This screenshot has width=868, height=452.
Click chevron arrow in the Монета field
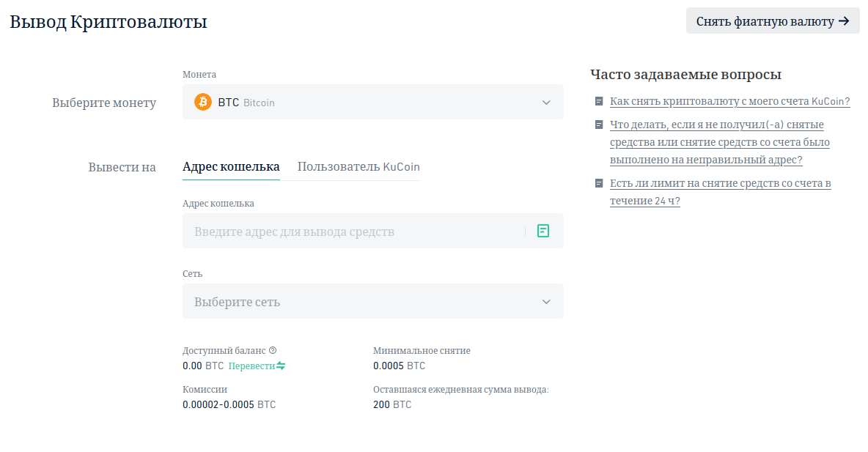(x=546, y=103)
